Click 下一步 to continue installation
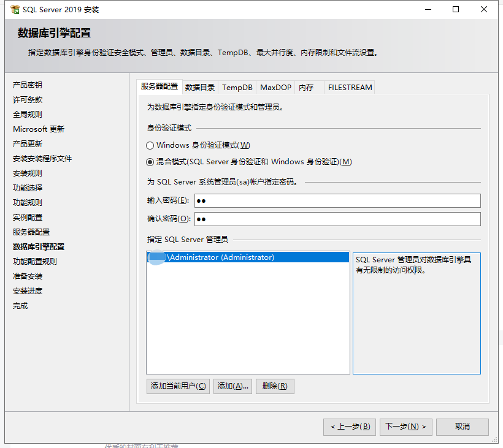This screenshot has width=503, height=448. click(405, 427)
